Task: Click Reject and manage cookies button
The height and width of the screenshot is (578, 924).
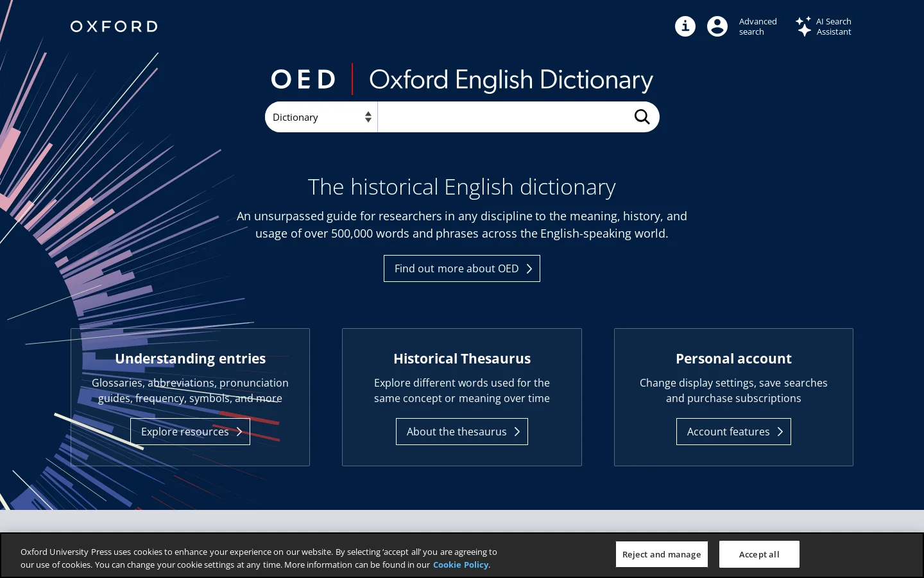Action: point(662,554)
